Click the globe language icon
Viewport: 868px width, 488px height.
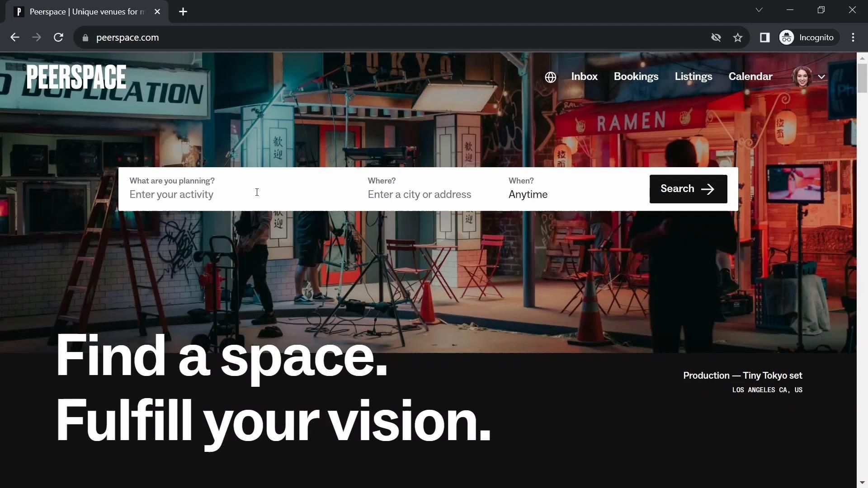(550, 77)
